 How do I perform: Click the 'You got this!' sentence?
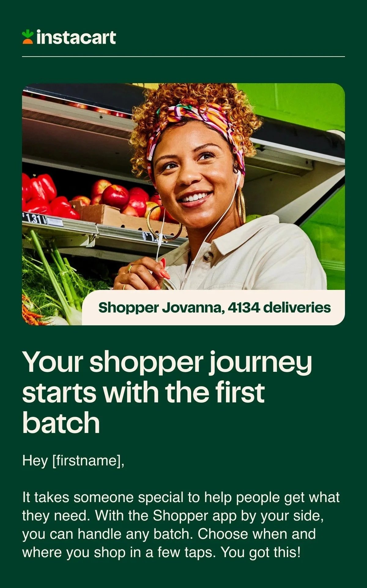[261, 552]
